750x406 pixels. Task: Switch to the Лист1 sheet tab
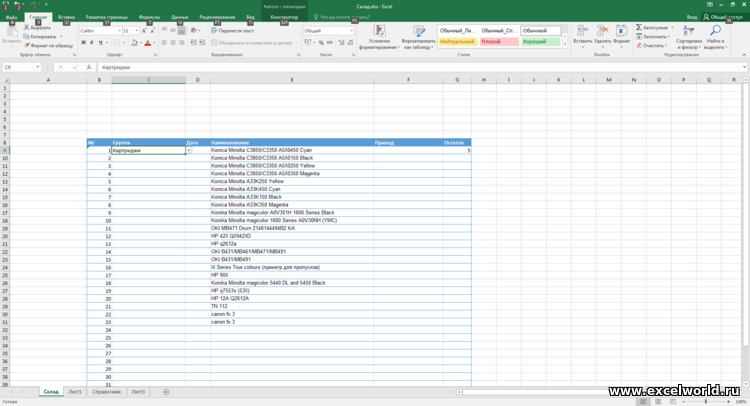(75, 392)
